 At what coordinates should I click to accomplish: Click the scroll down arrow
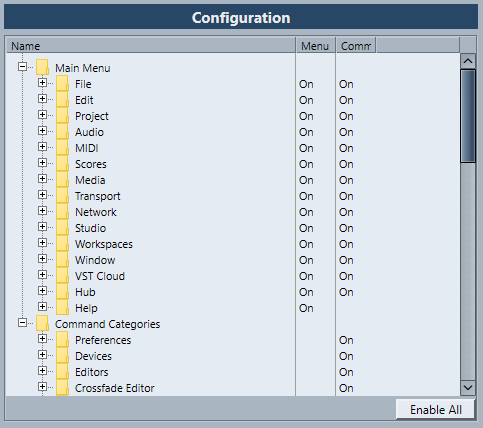(x=468, y=388)
